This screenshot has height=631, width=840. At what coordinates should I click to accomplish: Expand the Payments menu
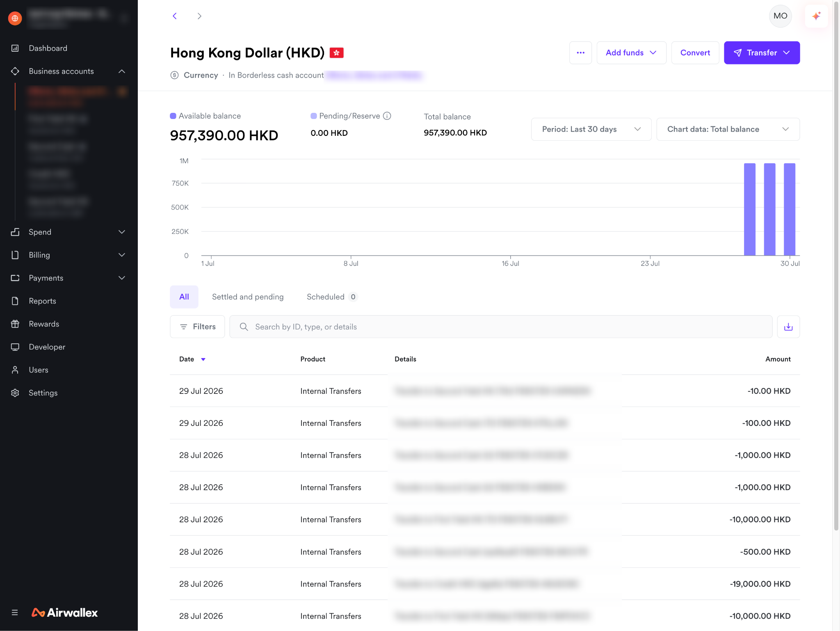point(122,278)
